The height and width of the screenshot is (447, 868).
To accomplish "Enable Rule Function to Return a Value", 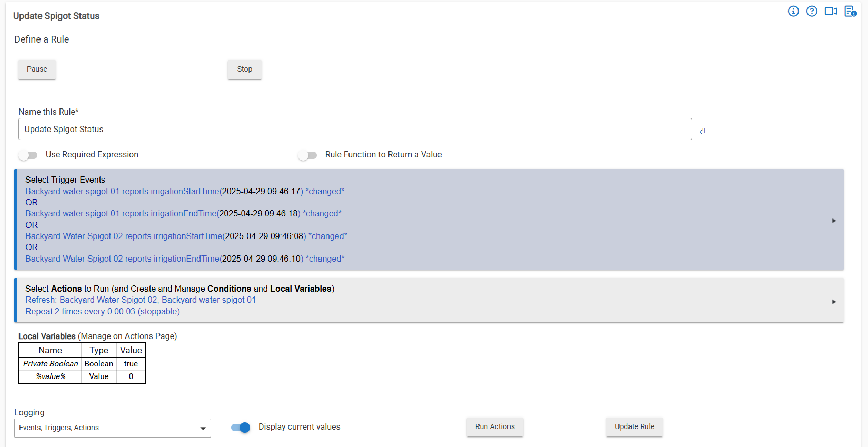I will click(307, 155).
